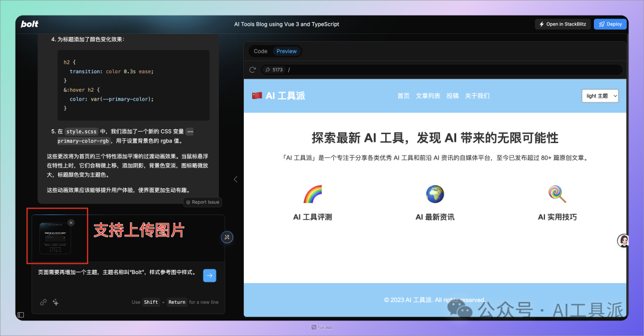Select the style.scss inline code label
The image size is (644, 336).
point(81,132)
